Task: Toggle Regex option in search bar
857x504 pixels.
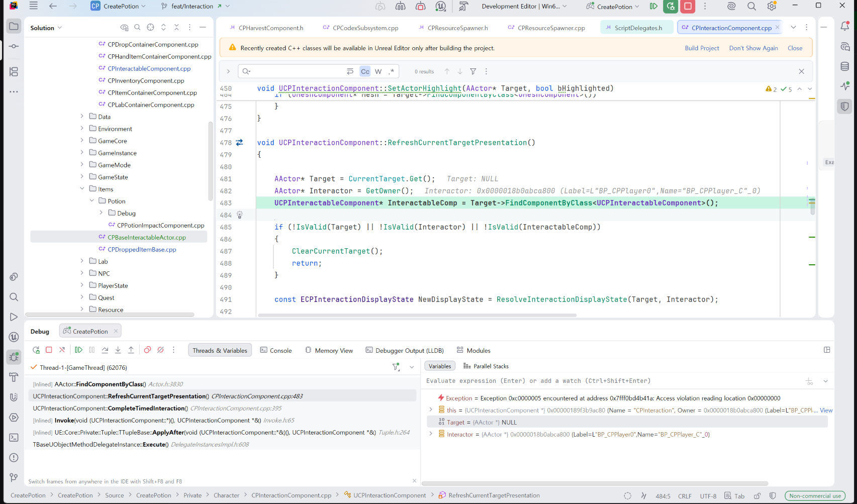Action: (392, 71)
